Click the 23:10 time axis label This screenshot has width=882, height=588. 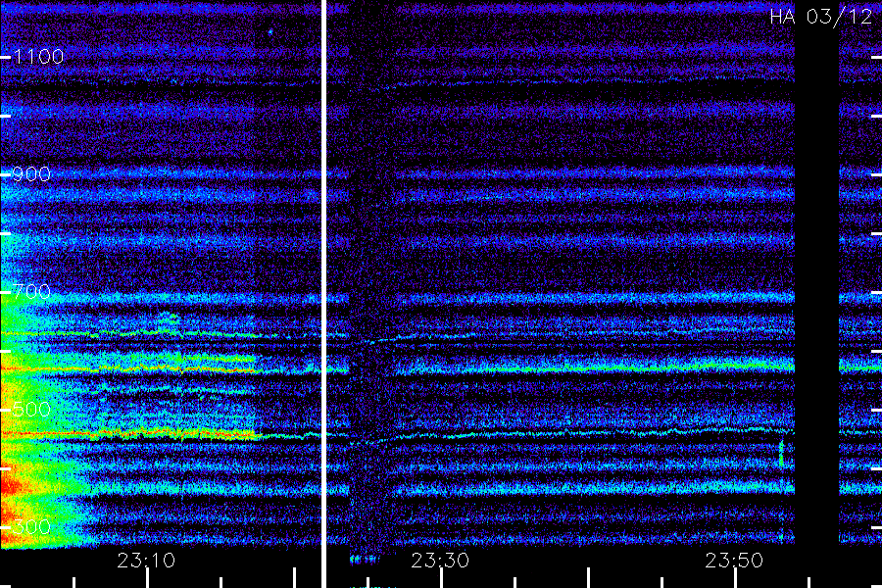pyautogui.click(x=146, y=561)
